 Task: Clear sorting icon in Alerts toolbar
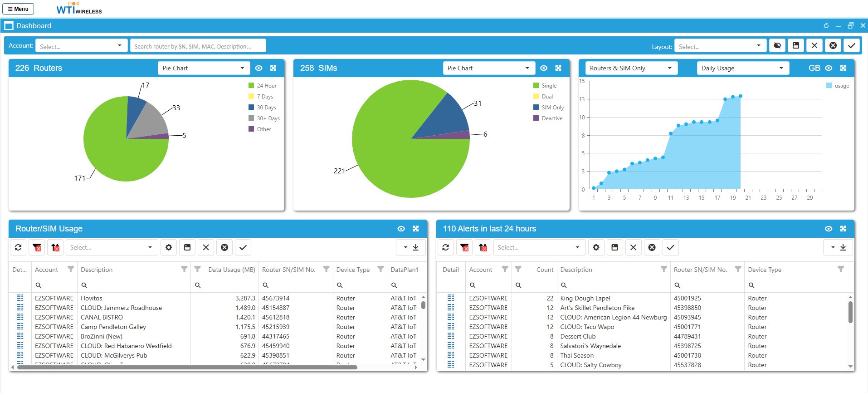[x=483, y=247]
